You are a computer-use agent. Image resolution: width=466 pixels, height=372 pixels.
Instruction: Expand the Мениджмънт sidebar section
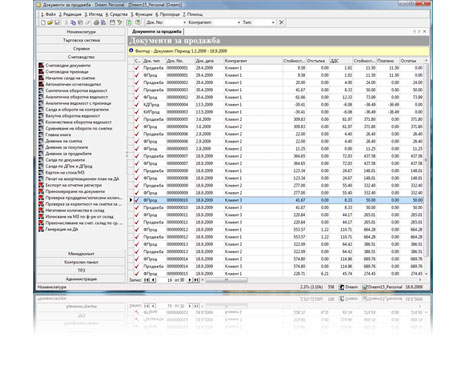(x=81, y=254)
